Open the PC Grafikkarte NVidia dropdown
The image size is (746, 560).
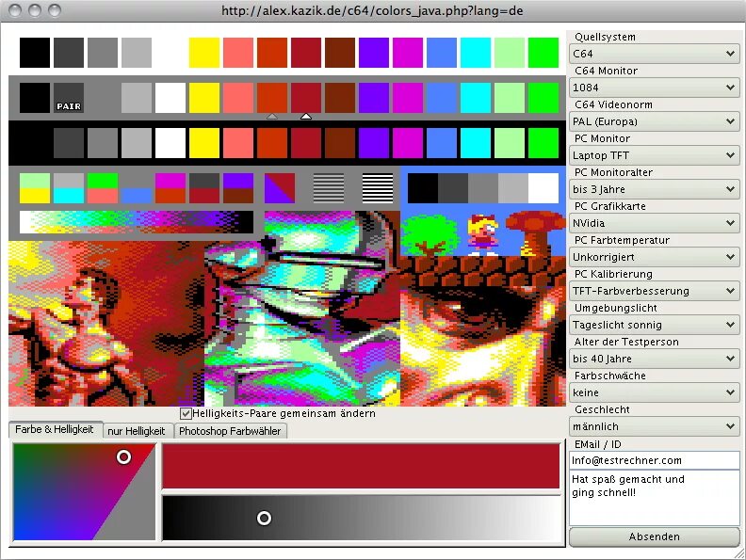(655, 223)
